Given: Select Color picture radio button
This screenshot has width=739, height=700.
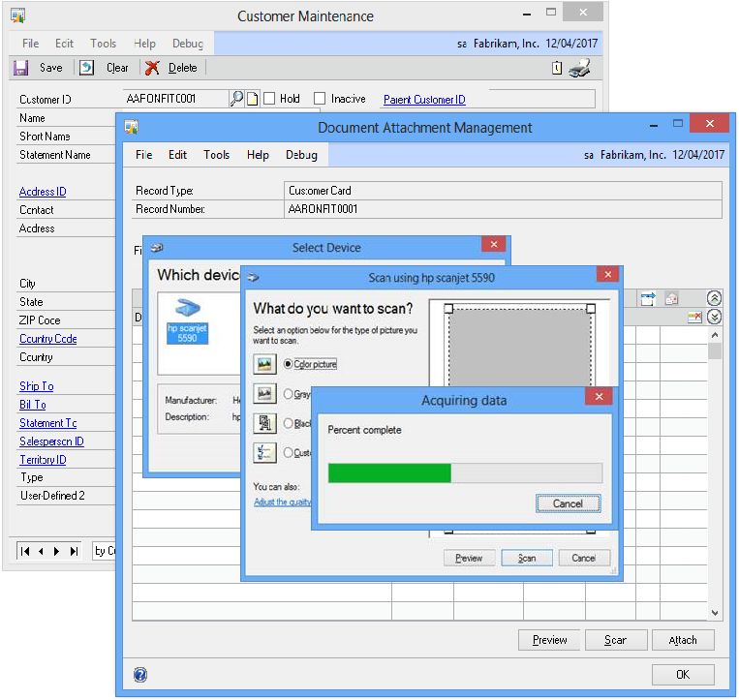Looking at the screenshot, I should pyautogui.click(x=288, y=364).
